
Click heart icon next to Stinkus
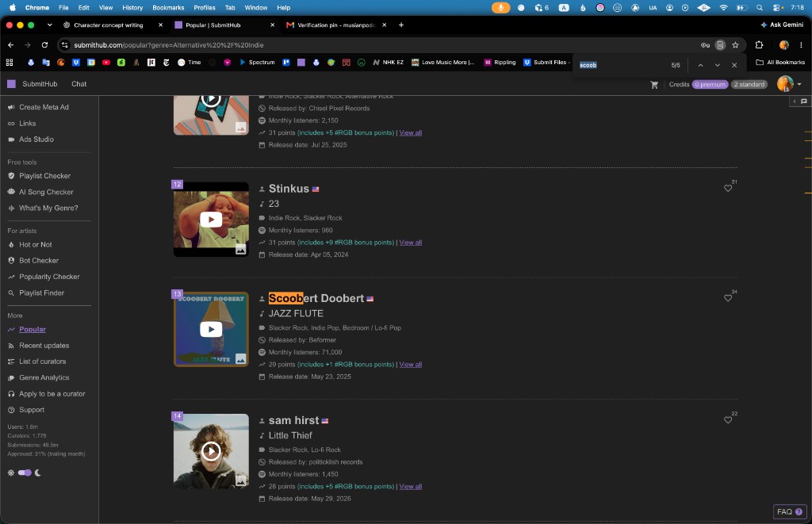pos(728,188)
